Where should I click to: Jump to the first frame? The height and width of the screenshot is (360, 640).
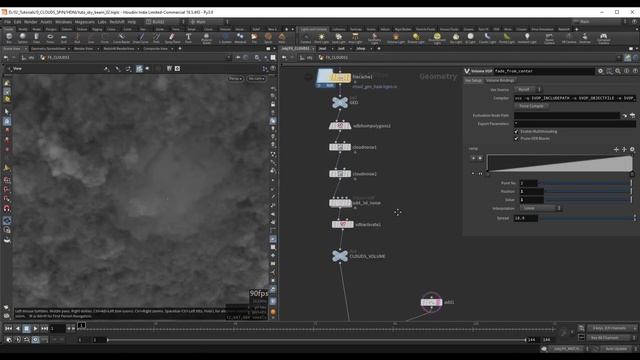(x=9, y=328)
